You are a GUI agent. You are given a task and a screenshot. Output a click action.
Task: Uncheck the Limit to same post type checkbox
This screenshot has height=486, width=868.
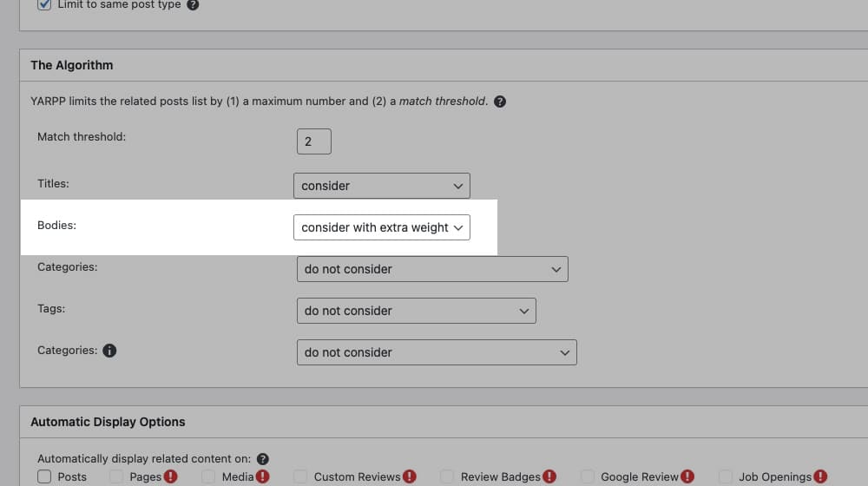click(45, 4)
